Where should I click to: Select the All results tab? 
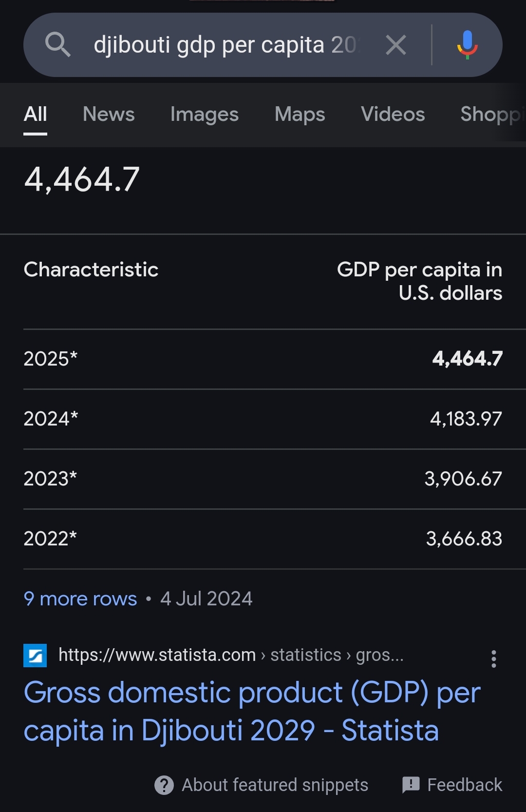pos(36,114)
